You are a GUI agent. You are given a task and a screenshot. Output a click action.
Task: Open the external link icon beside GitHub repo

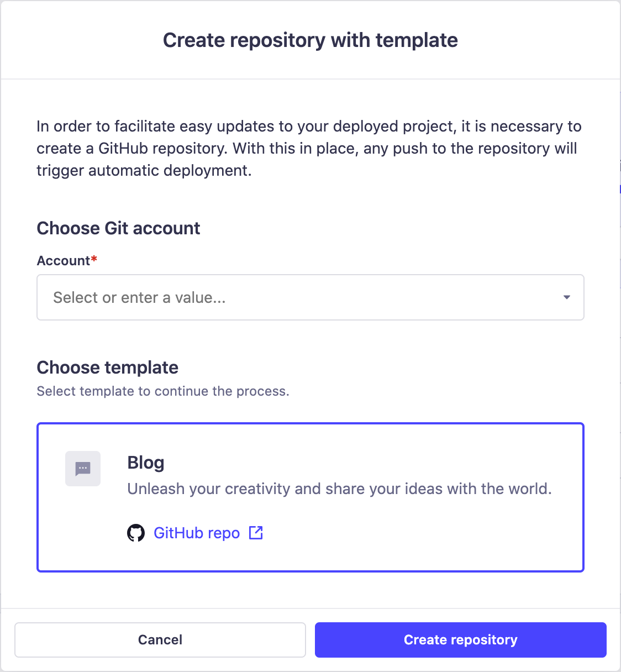(255, 532)
